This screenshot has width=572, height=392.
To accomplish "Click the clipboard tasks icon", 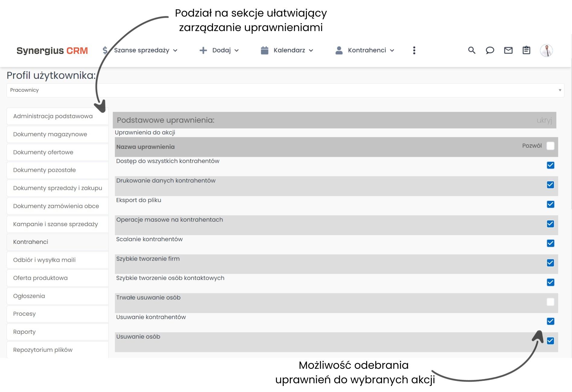I will coord(526,50).
